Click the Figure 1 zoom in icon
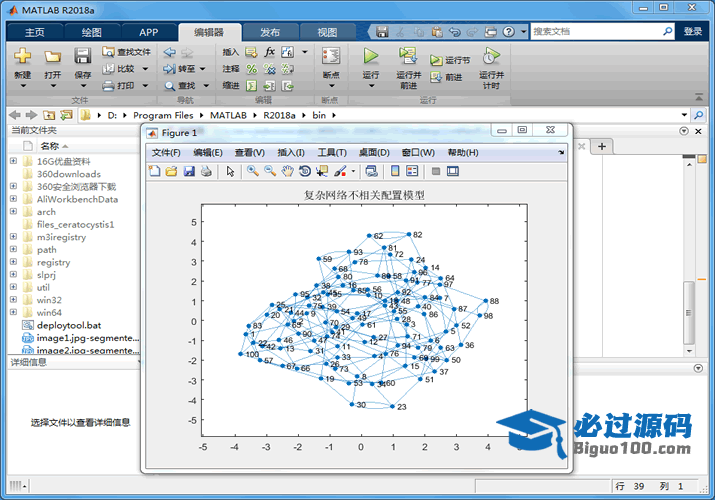 (x=253, y=171)
